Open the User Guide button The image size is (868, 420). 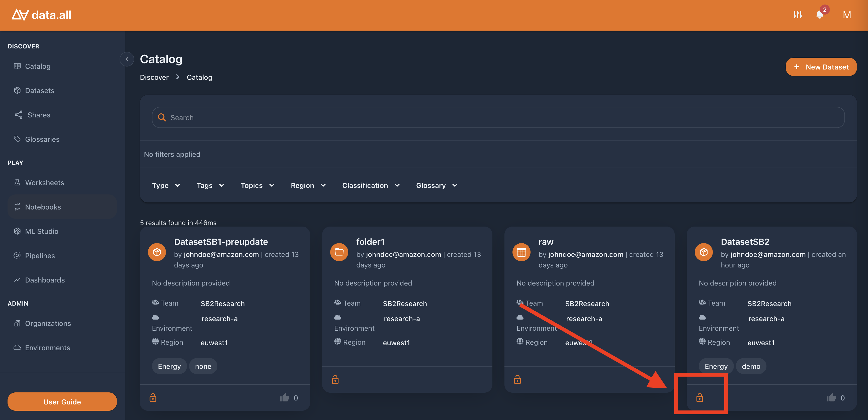tap(62, 401)
